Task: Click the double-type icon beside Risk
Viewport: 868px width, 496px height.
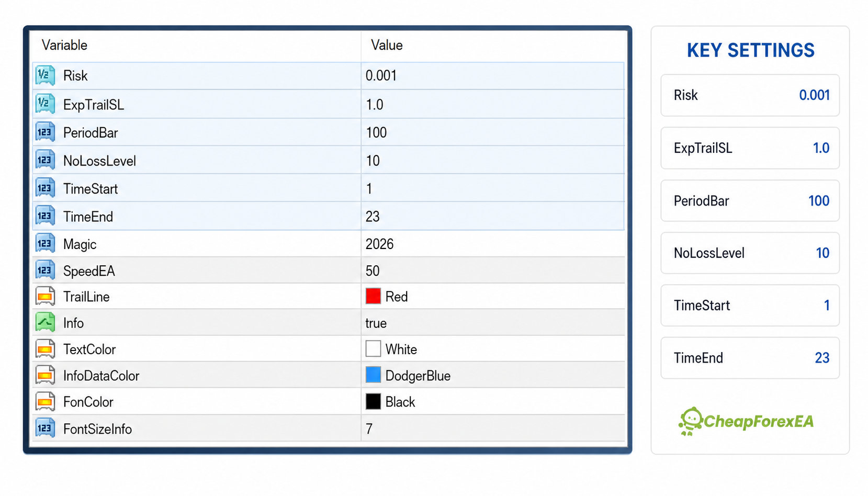Action: click(x=45, y=75)
